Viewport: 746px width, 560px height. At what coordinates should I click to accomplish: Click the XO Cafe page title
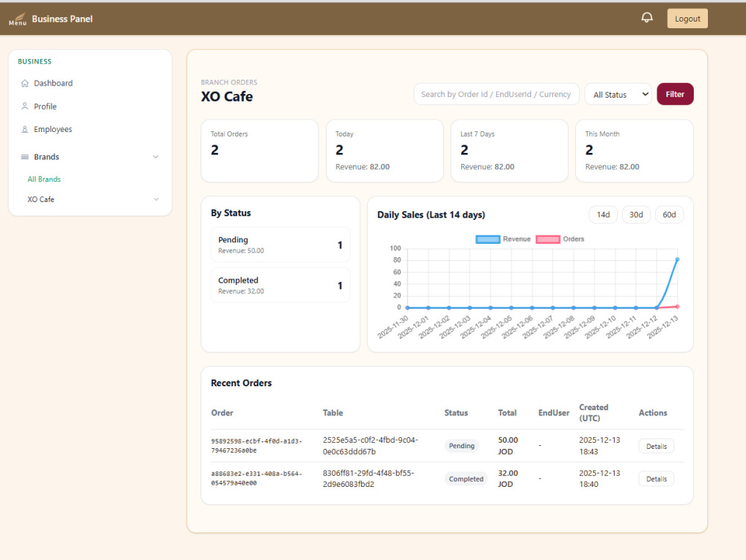pos(227,96)
